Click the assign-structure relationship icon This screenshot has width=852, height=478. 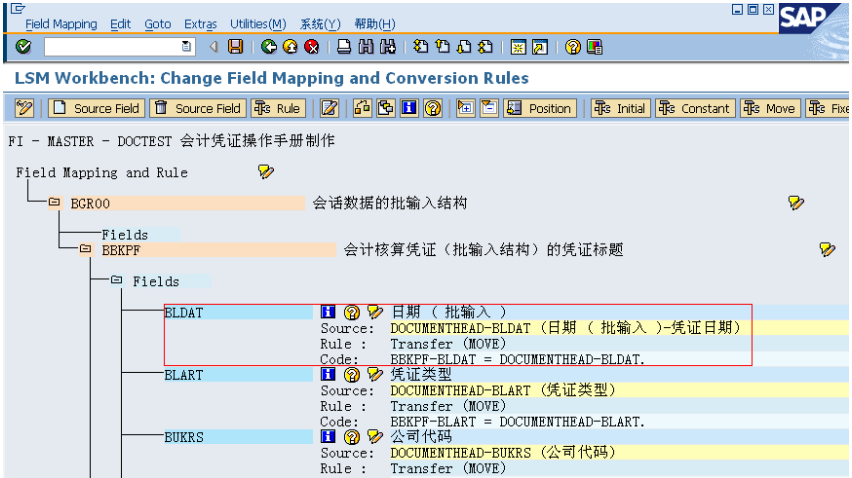pyautogui.click(x=362, y=108)
